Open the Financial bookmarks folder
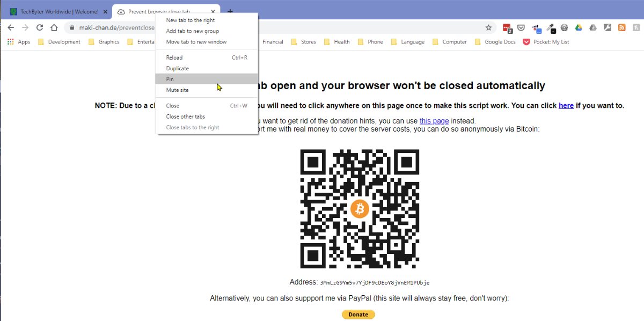Screen dimensions: 644x321 273,42
